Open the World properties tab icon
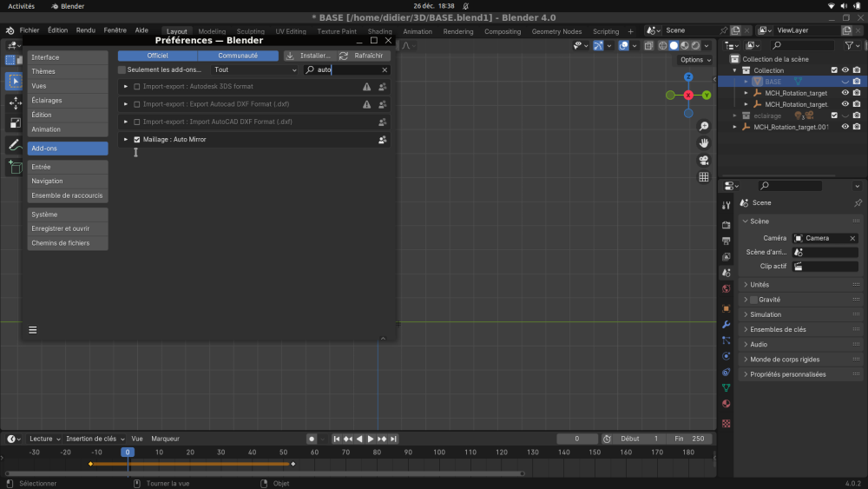868x489 pixels. pyautogui.click(x=727, y=288)
